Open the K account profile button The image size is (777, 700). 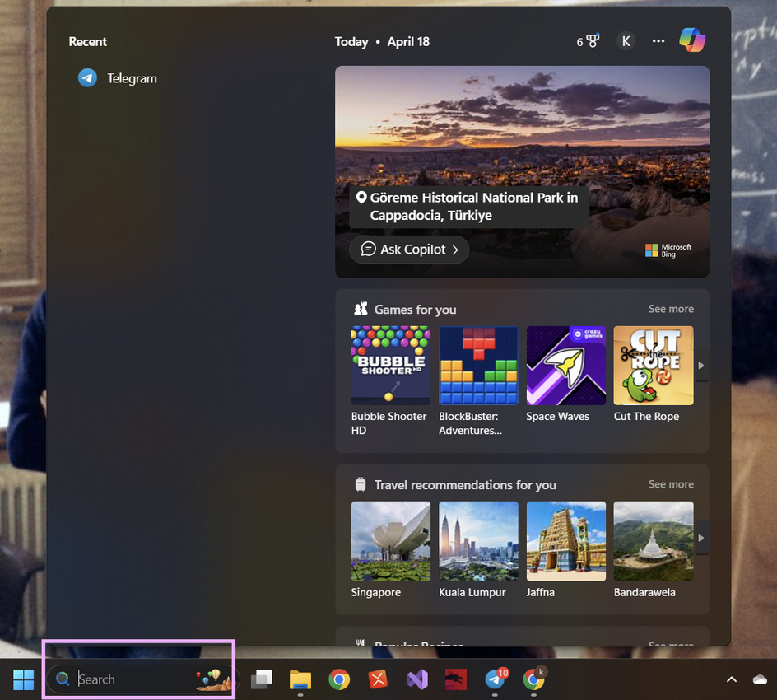626,41
